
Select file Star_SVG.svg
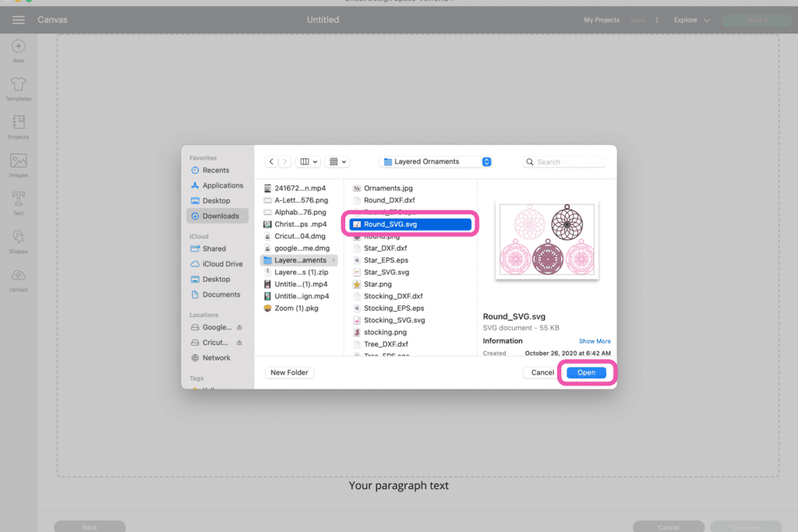[411, 272]
